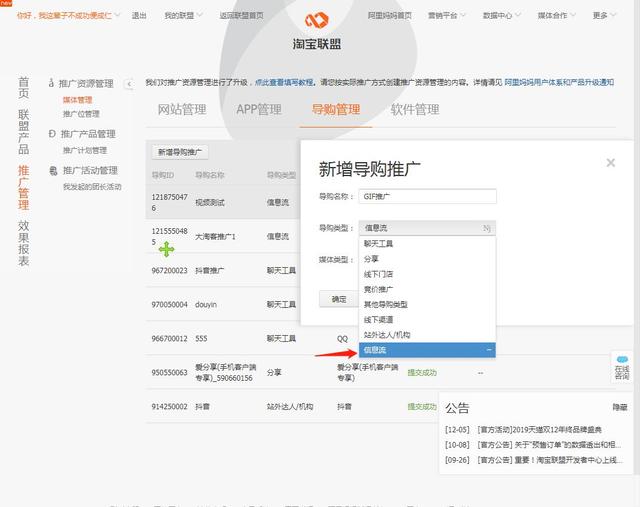Click 新增导购推广 button
The width and height of the screenshot is (640, 507).
click(x=180, y=152)
